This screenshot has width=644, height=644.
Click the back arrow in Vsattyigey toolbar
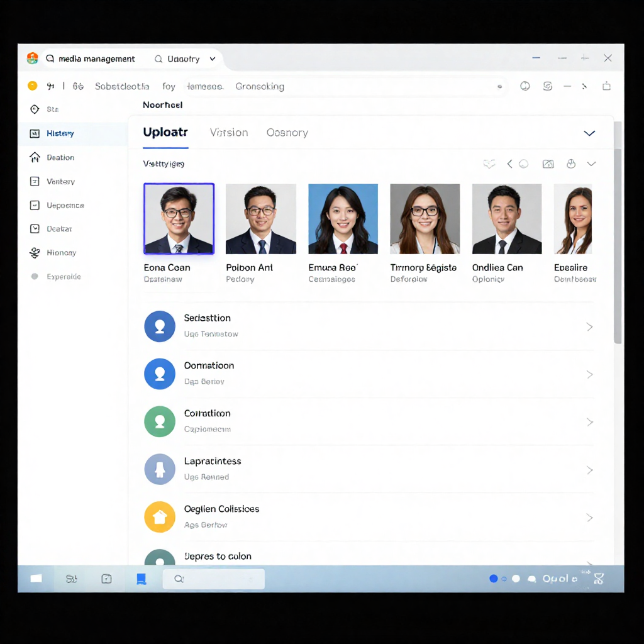[x=509, y=164]
